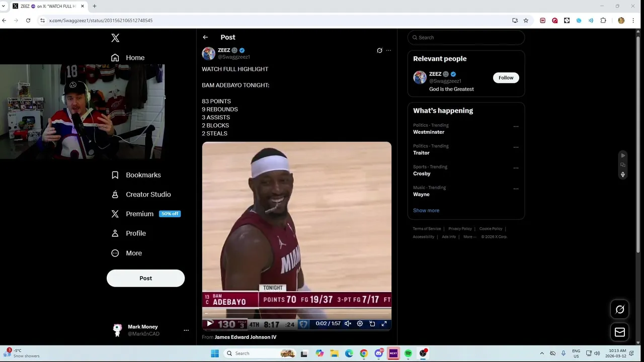Image resolution: width=644 pixels, height=362 pixels.
Task: Open the Accessibility footer link
Action: (424, 237)
